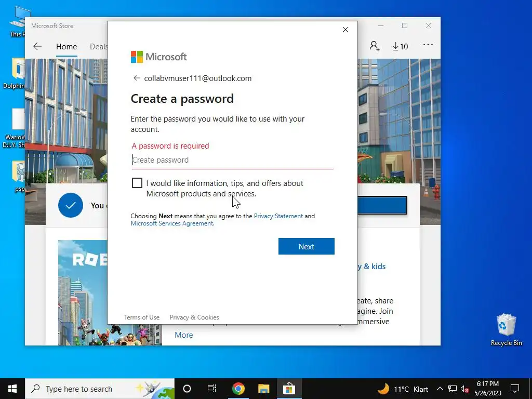Select the This PC desktop icon

19,21
